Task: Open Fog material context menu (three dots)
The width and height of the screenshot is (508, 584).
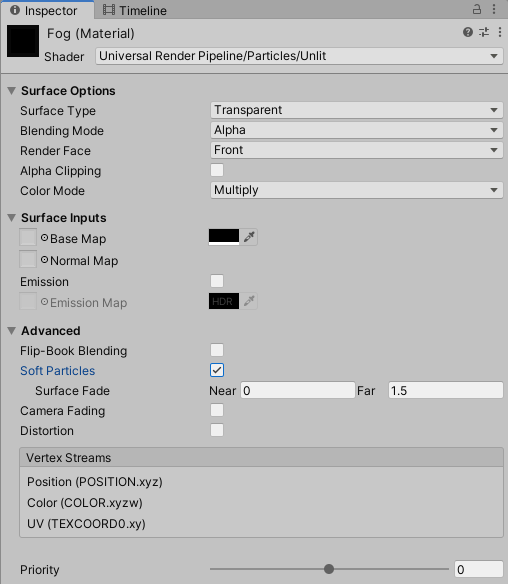Action: tap(500, 32)
